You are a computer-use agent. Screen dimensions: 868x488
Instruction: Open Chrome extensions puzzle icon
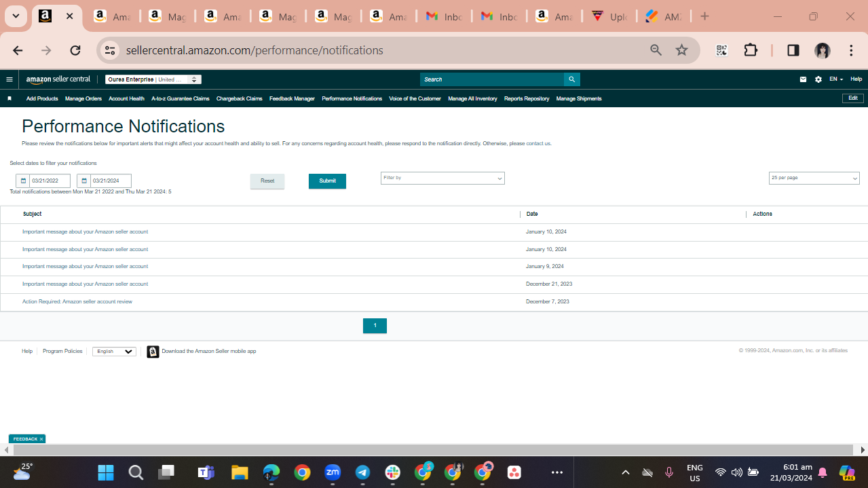[751, 50]
